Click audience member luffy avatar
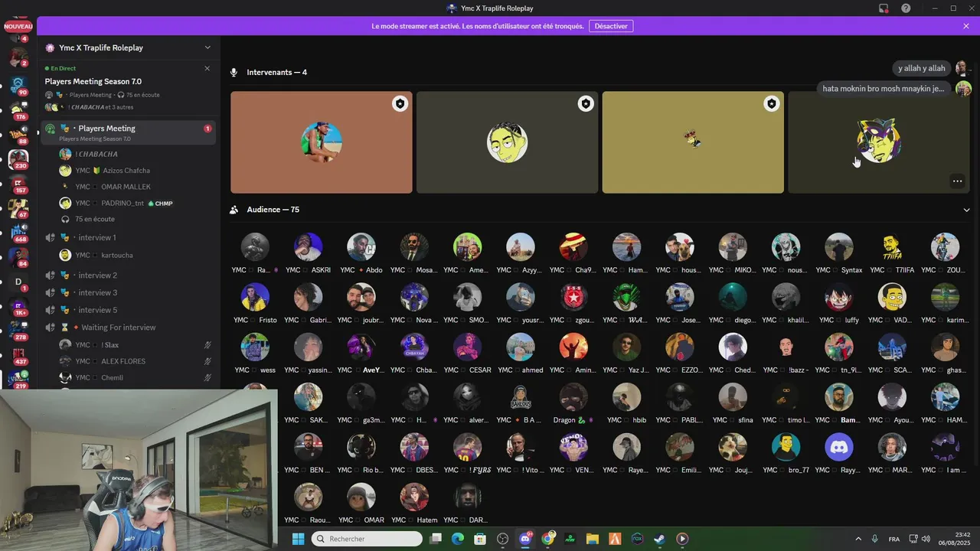This screenshot has height=551, width=980. pos(839,297)
